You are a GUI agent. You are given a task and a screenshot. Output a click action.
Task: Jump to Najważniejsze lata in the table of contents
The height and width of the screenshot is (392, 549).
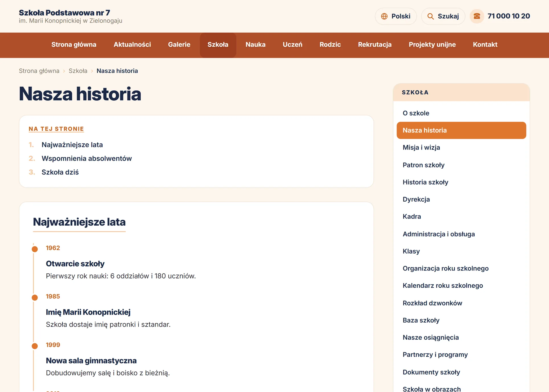[72, 145]
